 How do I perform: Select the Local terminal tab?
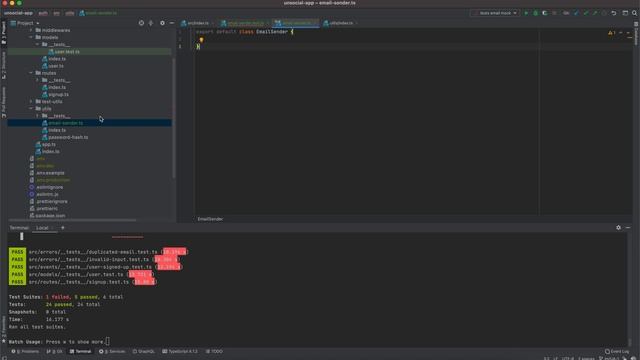point(42,228)
